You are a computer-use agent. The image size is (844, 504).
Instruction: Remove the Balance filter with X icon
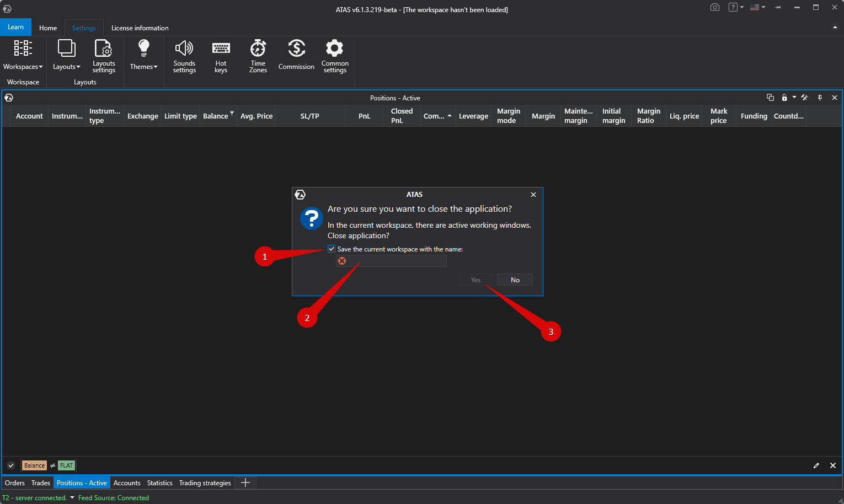pyautogui.click(x=833, y=465)
